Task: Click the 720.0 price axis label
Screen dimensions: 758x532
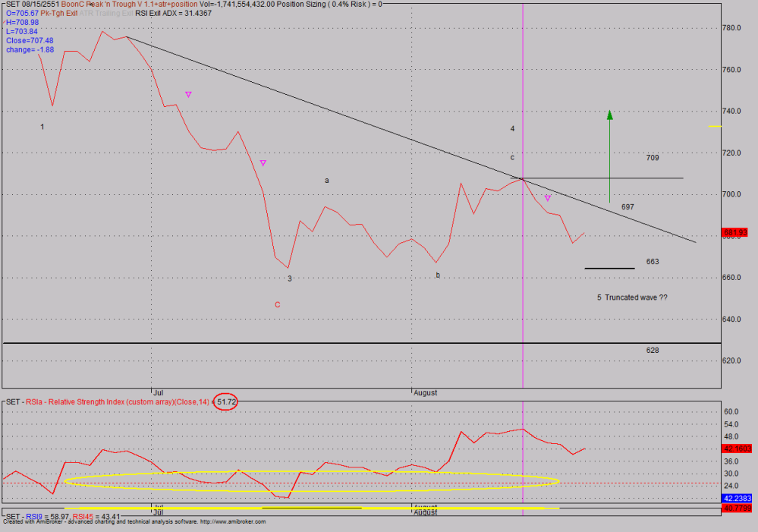Action: click(731, 153)
